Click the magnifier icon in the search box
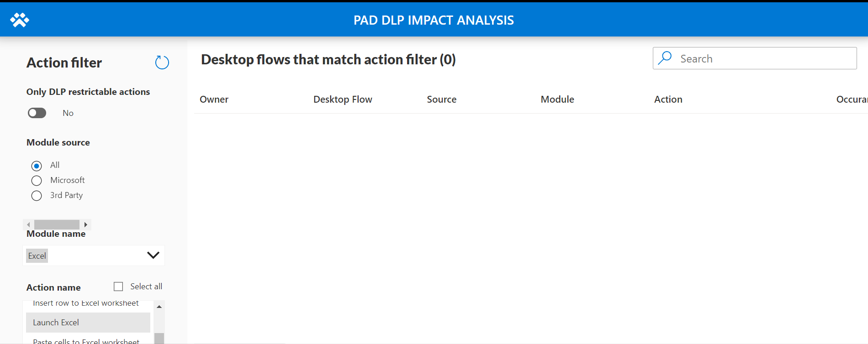 [665, 58]
